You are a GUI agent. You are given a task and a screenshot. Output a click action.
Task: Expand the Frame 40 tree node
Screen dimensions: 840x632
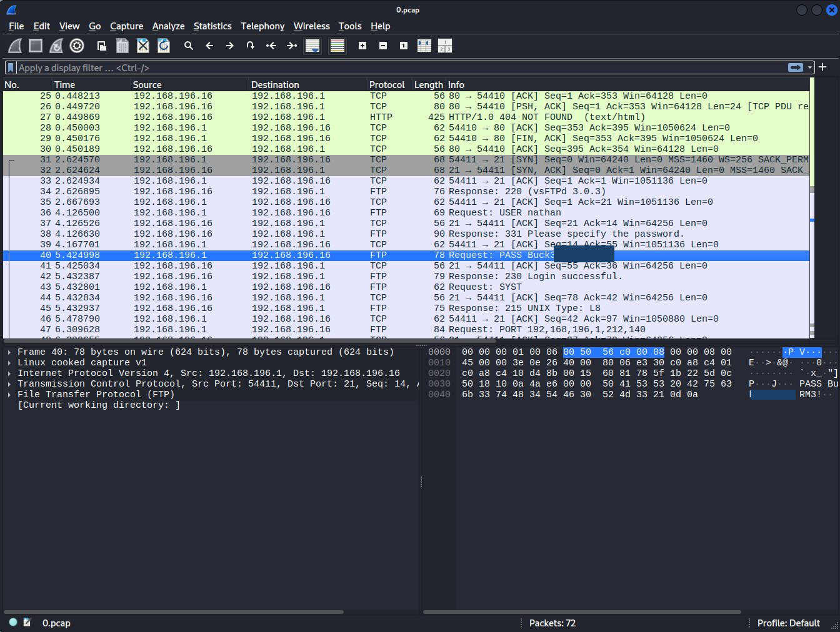9,352
